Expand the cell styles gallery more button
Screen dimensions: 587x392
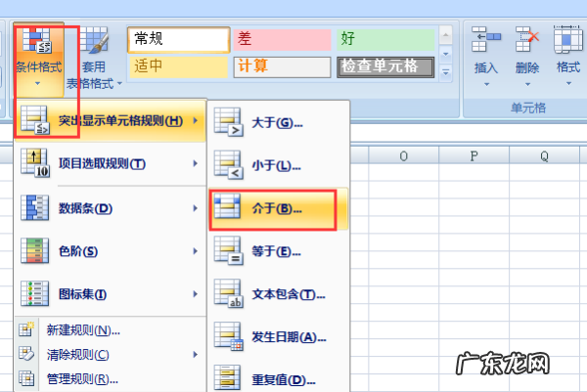(445, 72)
